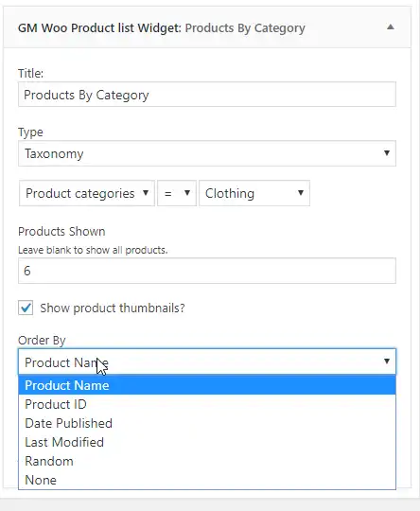Open the Type dropdown showing Taxonomy
This screenshot has width=420, height=511.
[207, 153]
